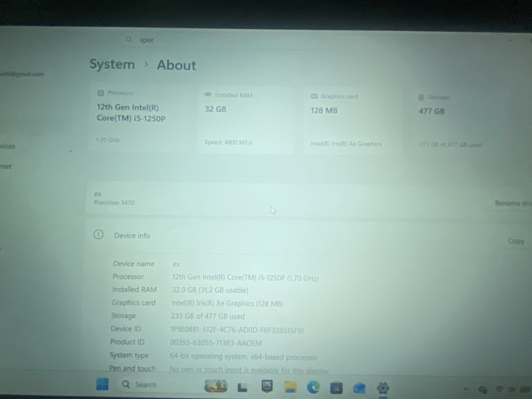Click the 'Precision 3470' model text
Viewport: 532px width, 399px height.
(114, 202)
